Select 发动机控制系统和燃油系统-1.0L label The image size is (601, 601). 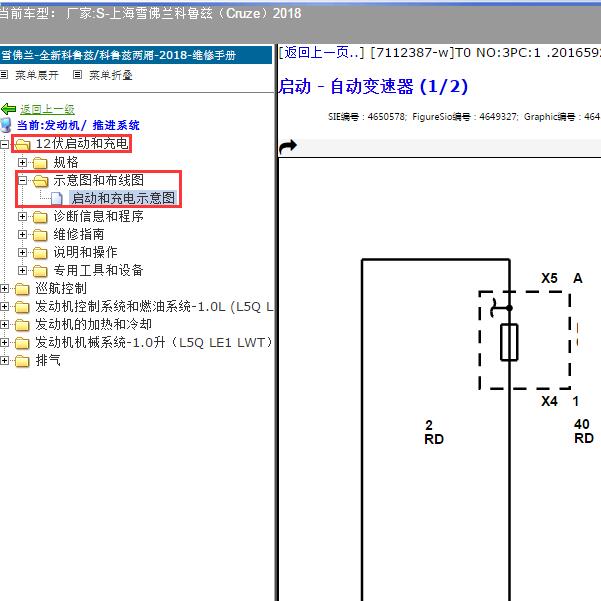coord(154,306)
